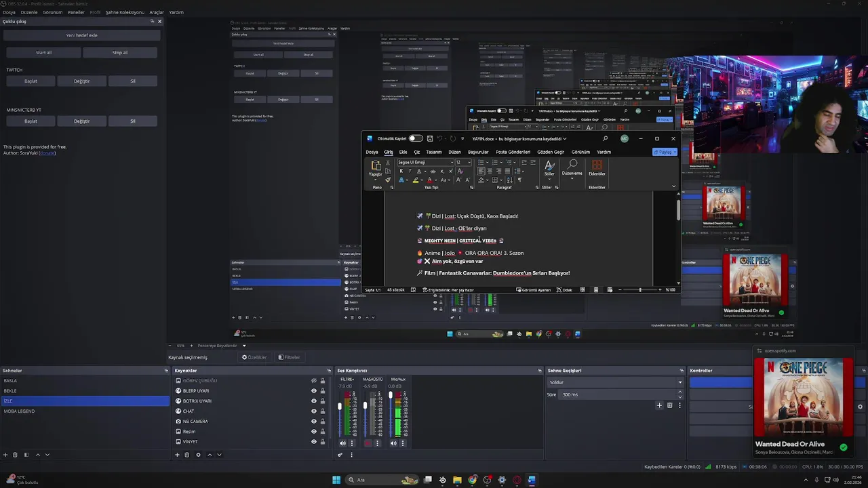The width and height of the screenshot is (868, 488).
Task: Click Word Save icon in title bar
Action: pyautogui.click(x=430, y=138)
